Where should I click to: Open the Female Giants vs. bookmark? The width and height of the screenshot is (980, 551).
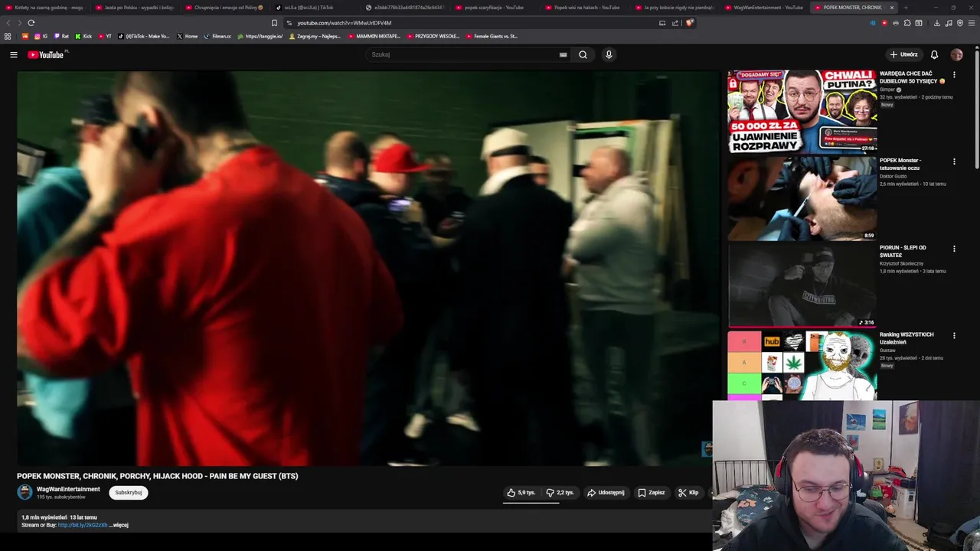[x=492, y=36]
